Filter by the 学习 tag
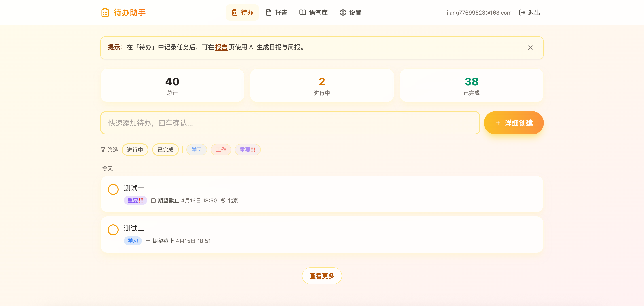 (x=197, y=150)
